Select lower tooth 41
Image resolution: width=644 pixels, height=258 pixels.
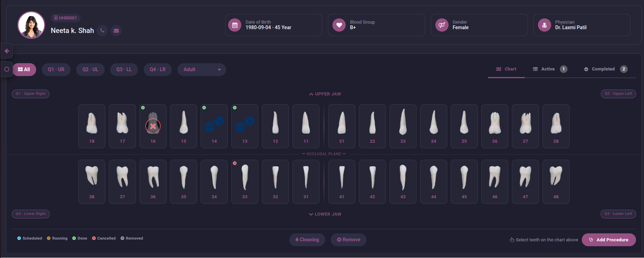(342, 182)
